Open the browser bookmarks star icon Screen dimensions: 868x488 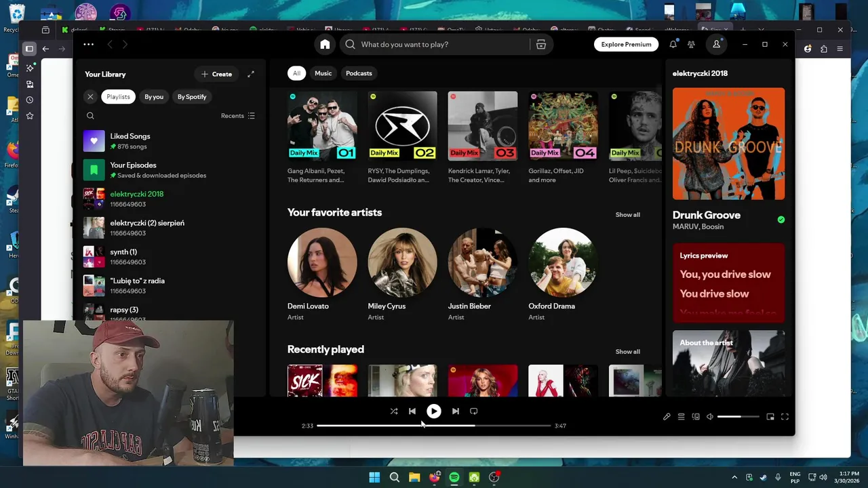(30, 117)
